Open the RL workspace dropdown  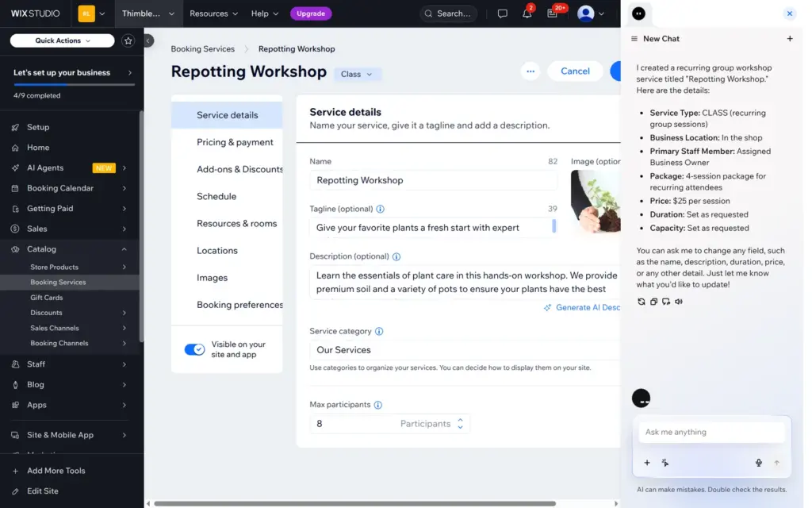pos(92,13)
